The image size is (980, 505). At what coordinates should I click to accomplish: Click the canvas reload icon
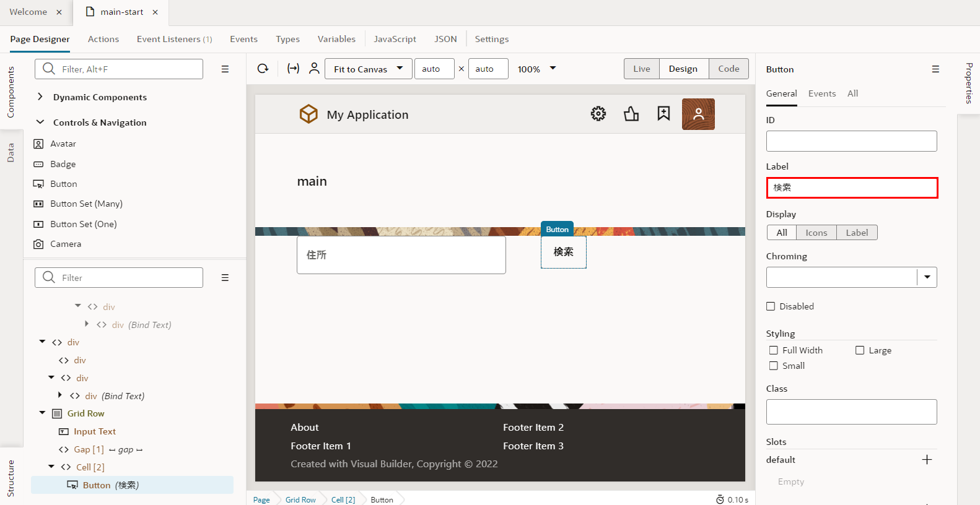pos(263,69)
